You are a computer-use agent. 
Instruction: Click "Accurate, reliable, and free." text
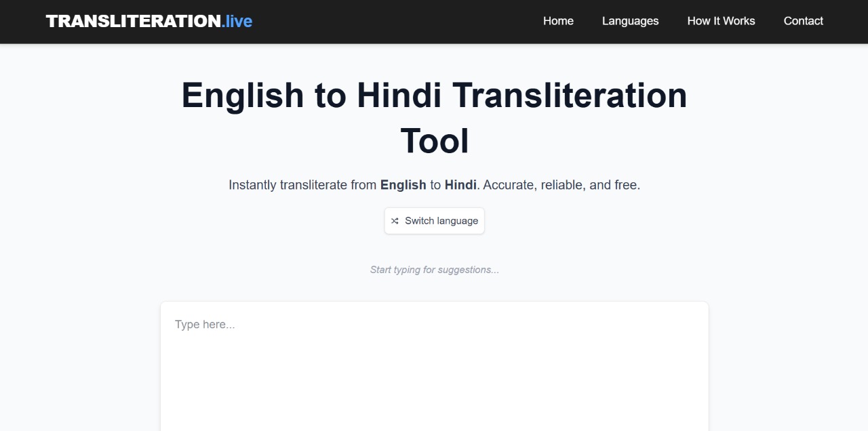tap(561, 185)
